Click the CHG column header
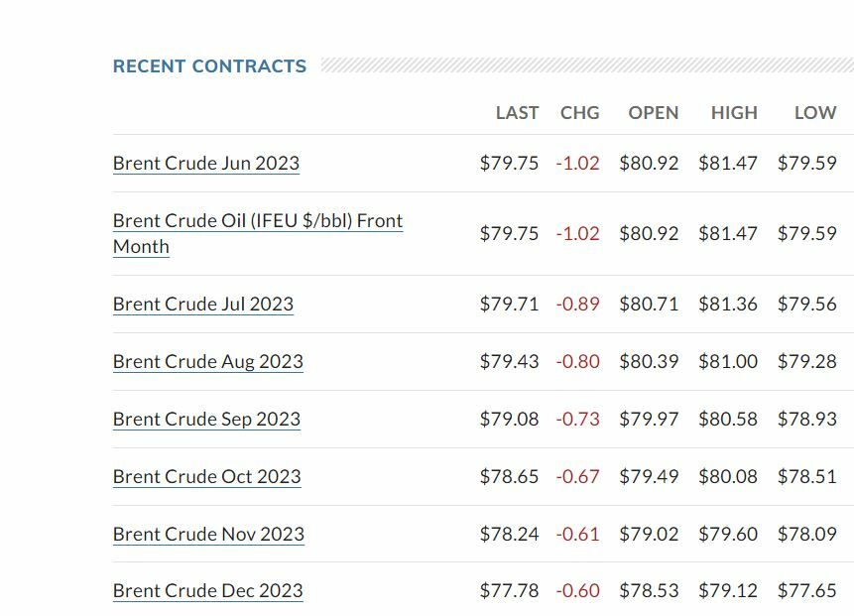 [x=579, y=113]
